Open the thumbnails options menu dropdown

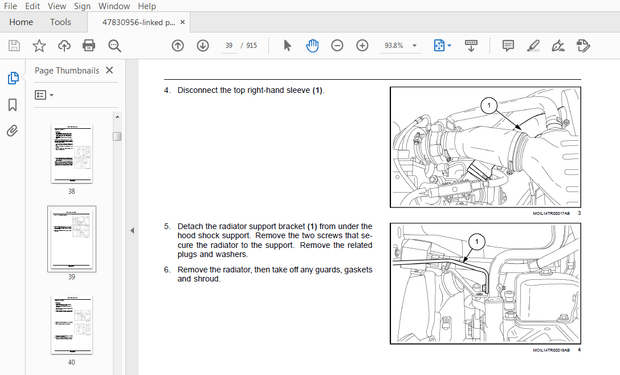(x=44, y=95)
